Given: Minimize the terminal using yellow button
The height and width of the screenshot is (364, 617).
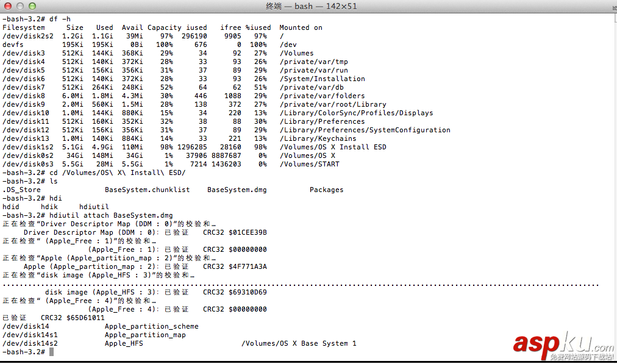Looking at the screenshot, I should [20, 6].
